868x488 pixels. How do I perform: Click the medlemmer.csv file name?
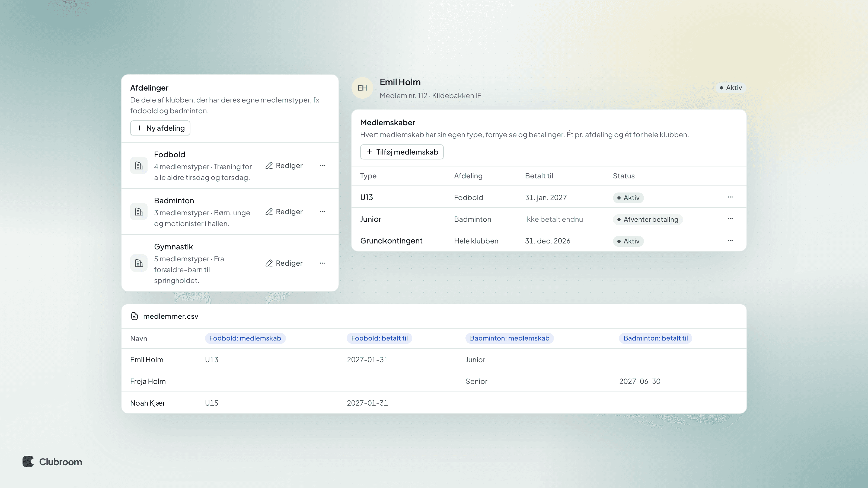click(x=171, y=316)
